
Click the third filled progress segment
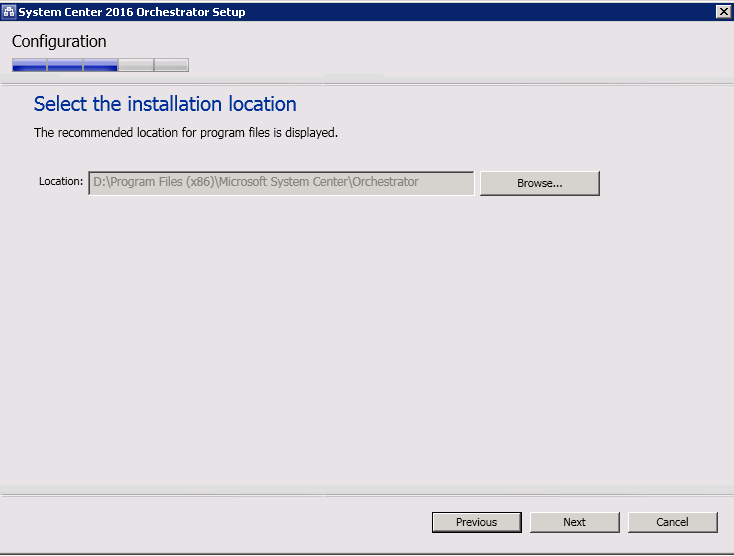click(x=100, y=65)
